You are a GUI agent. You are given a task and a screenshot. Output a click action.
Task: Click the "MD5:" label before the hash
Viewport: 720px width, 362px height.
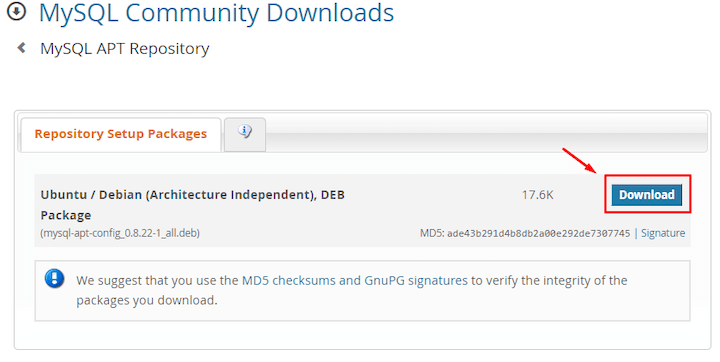tap(432, 233)
